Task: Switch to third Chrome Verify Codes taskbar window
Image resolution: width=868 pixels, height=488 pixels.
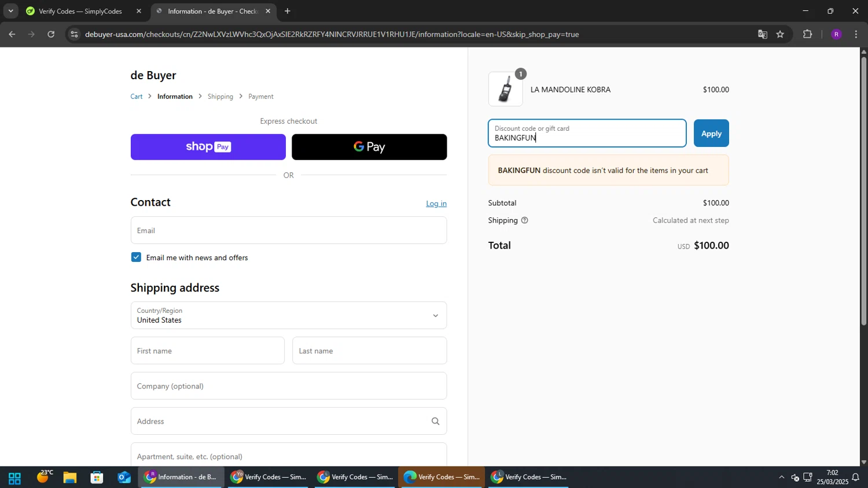Action: point(355,477)
